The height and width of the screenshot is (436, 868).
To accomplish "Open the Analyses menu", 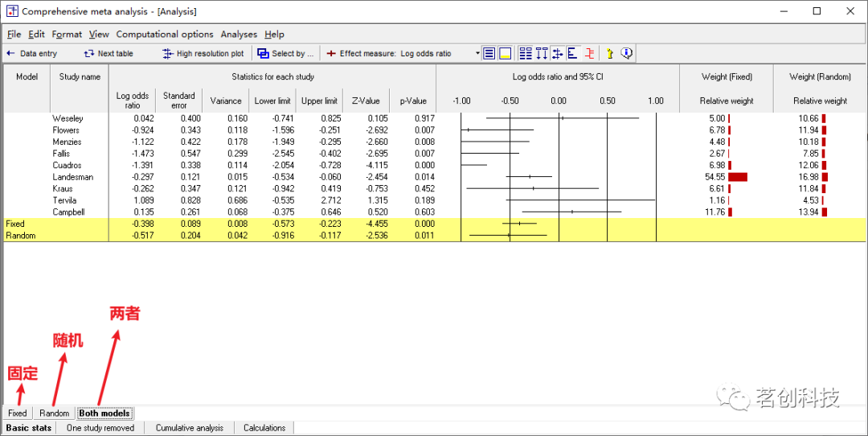I will pos(240,35).
